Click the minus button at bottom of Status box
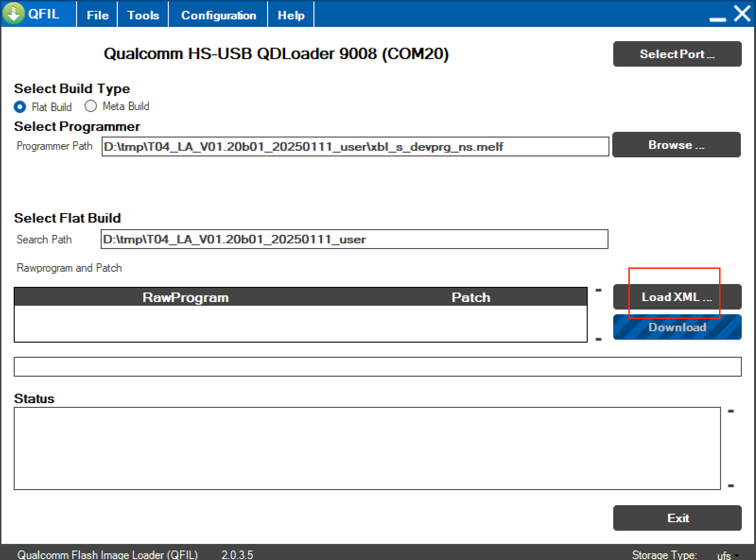756x560 pixels. point(731,486)
